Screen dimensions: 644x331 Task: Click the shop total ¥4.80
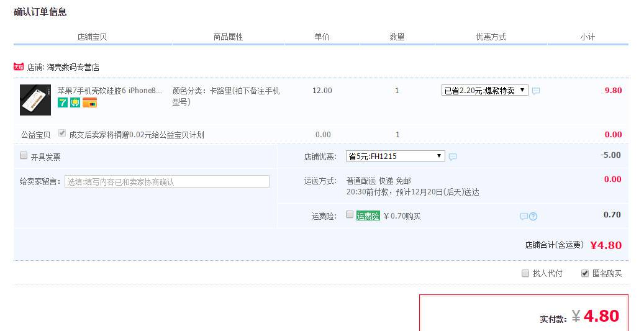click(x=606, y=245)
